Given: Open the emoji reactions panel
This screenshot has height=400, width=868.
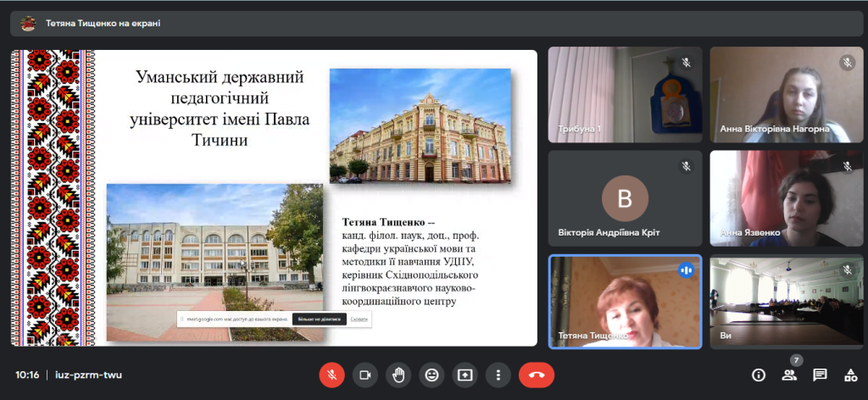Looking at the screenshot, I should click(431, 375).
